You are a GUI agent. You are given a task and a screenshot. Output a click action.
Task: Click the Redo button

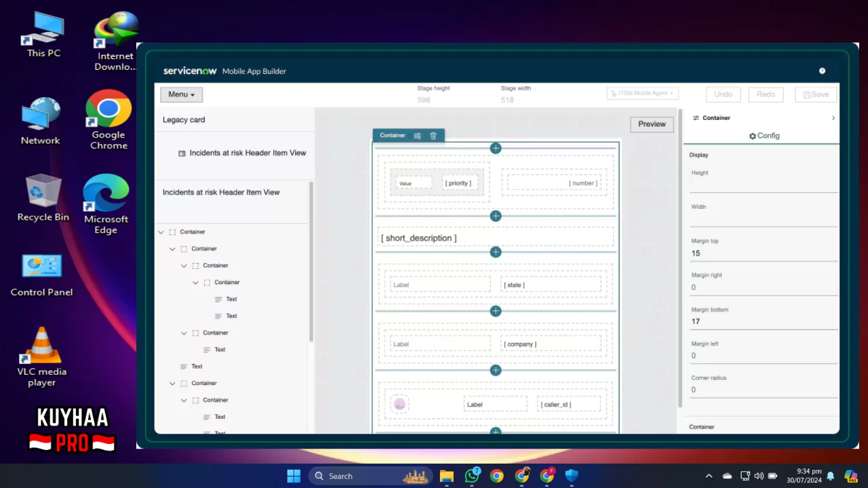(766, 94)
